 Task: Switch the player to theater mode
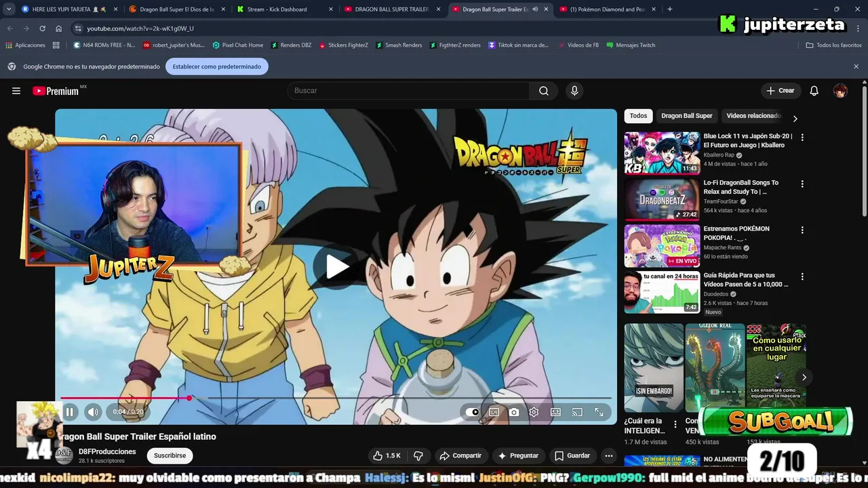(555, 412)
